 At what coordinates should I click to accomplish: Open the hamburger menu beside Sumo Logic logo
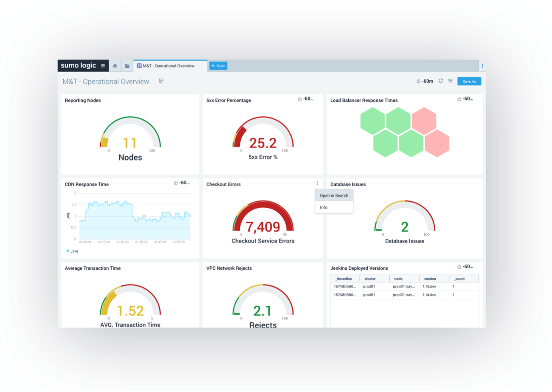103,66
